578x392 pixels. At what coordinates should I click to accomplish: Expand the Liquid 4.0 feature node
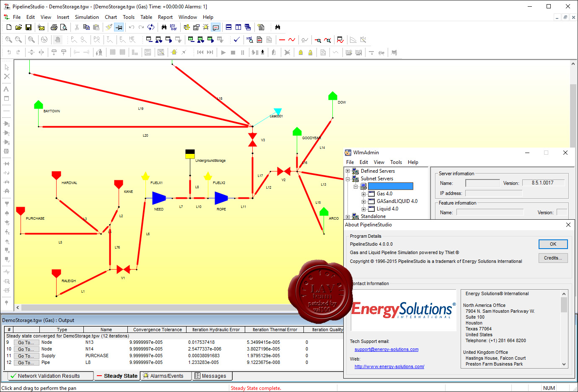point(363,209)
